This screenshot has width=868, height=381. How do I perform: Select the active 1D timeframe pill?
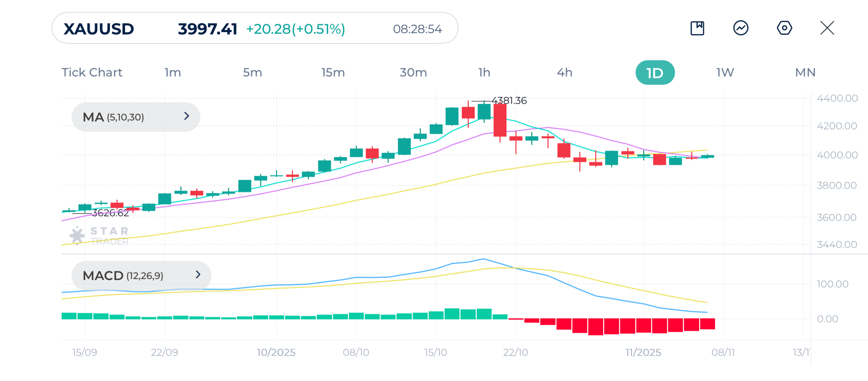(x=655, y=73)
